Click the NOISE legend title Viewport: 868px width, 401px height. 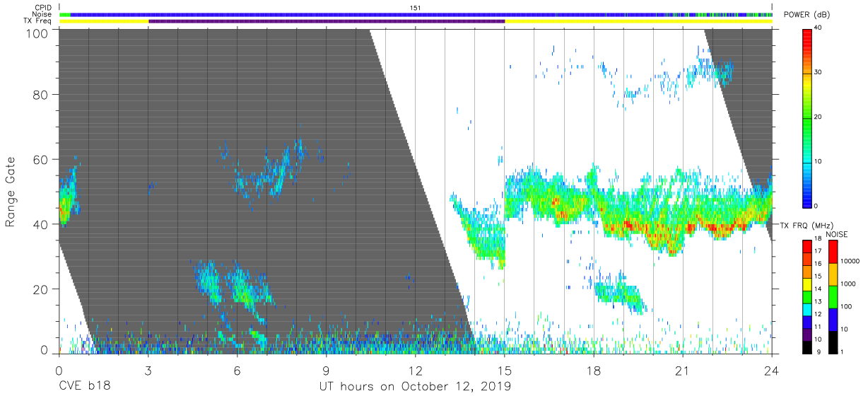pyautogui.click(x=838, y=234)
